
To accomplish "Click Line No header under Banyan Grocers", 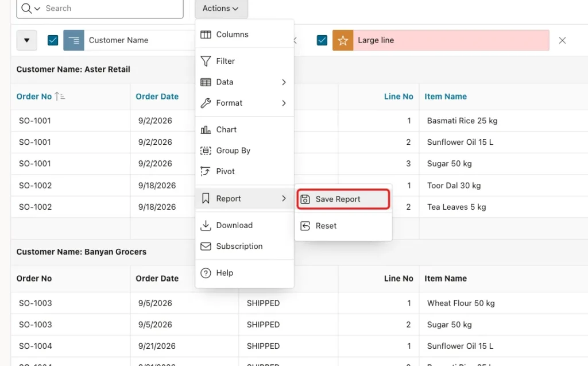I will [x=399, y=279].
